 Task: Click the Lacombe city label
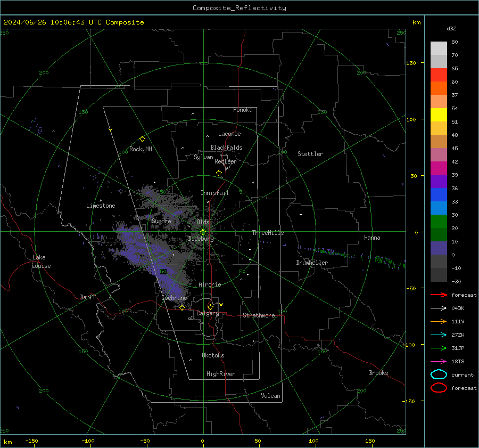coord(229,134)
